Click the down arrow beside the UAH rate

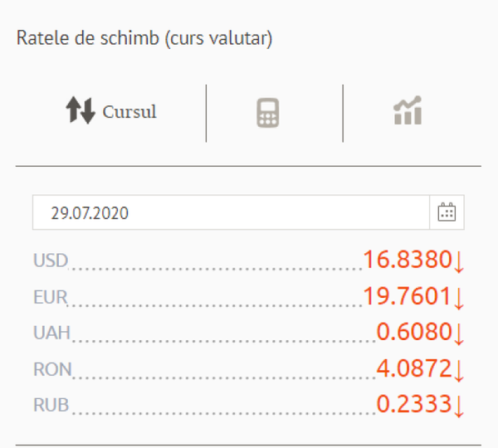459,334
